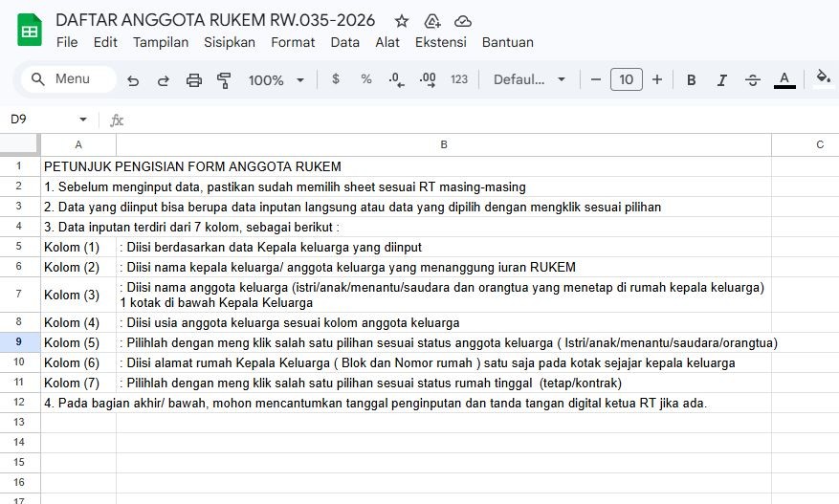This screenshot has height=504, width=839.
Task: Open the File menu
Action: coord(67,42)
